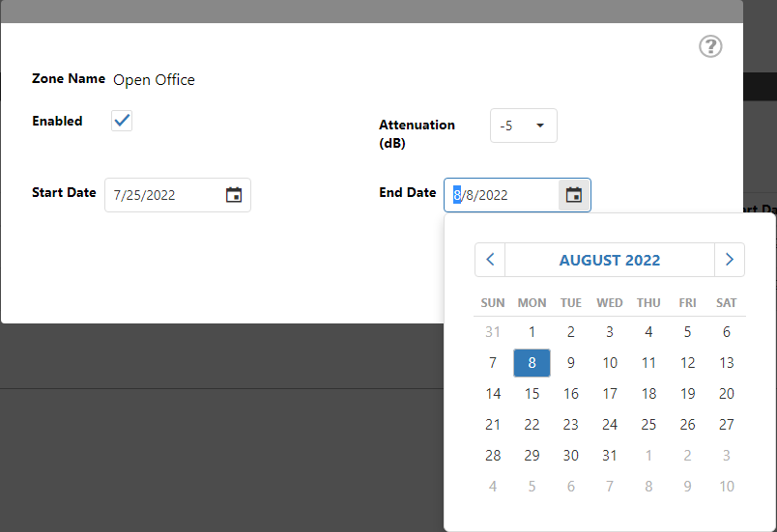Advance to next month in calendar
Image resolution: width=777 pixels, height=532 pixels.
click(730, 260)
